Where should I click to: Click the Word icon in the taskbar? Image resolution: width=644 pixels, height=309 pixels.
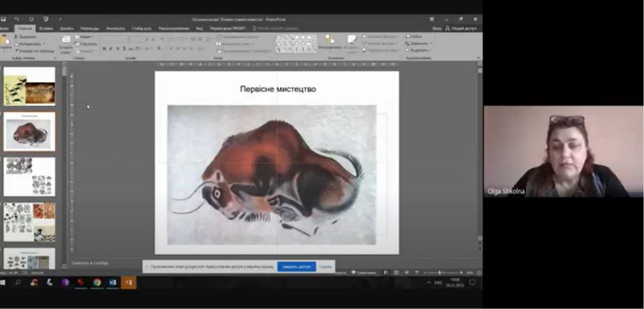click(113, 283)
